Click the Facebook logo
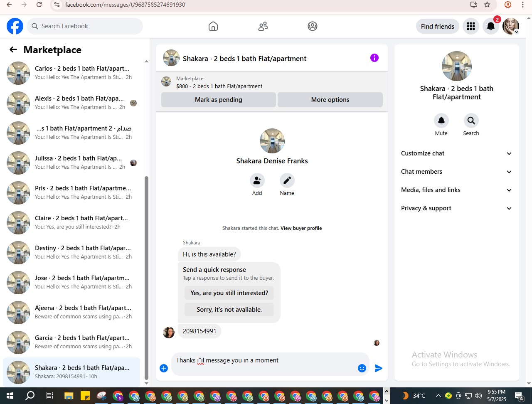Screen dimensions: 532x404 coord(15,26)
